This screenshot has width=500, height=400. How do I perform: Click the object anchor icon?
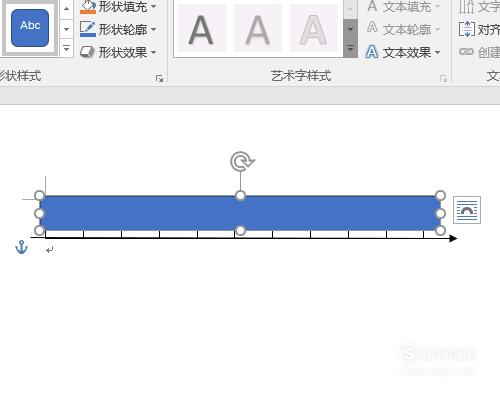[21, 247]
